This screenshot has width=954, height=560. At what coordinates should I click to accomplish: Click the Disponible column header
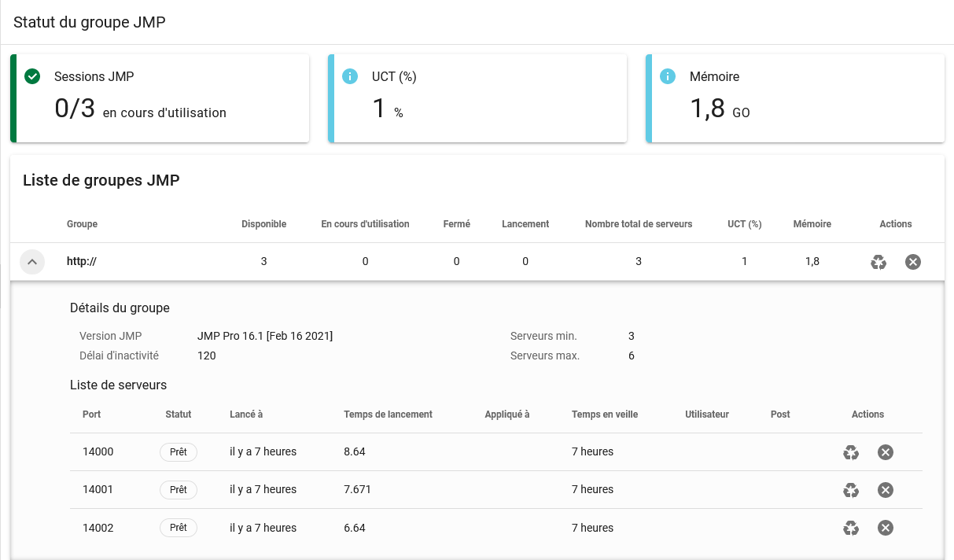tap(263, 224)
